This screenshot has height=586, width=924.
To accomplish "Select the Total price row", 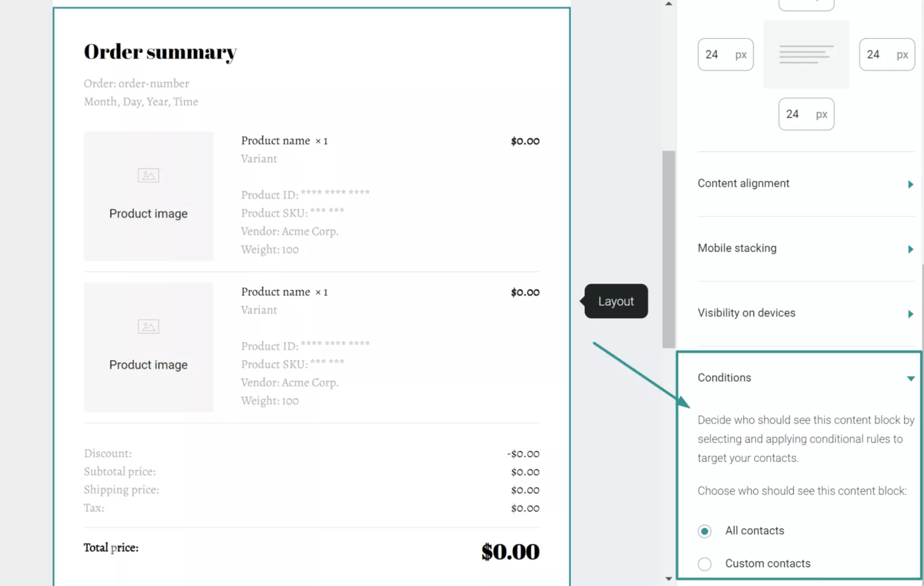I will [x=111, y=547].
